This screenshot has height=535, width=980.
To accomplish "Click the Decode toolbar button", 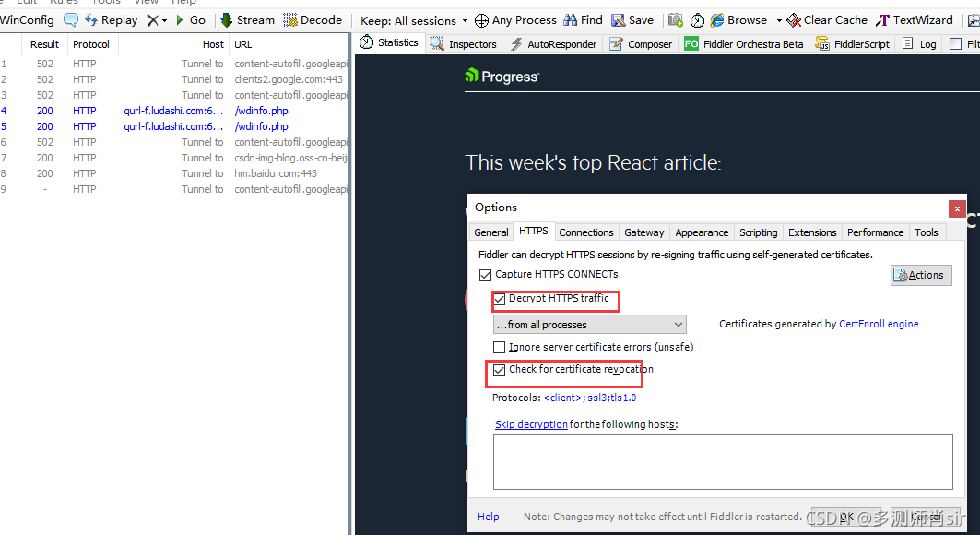I will point(313,20).
